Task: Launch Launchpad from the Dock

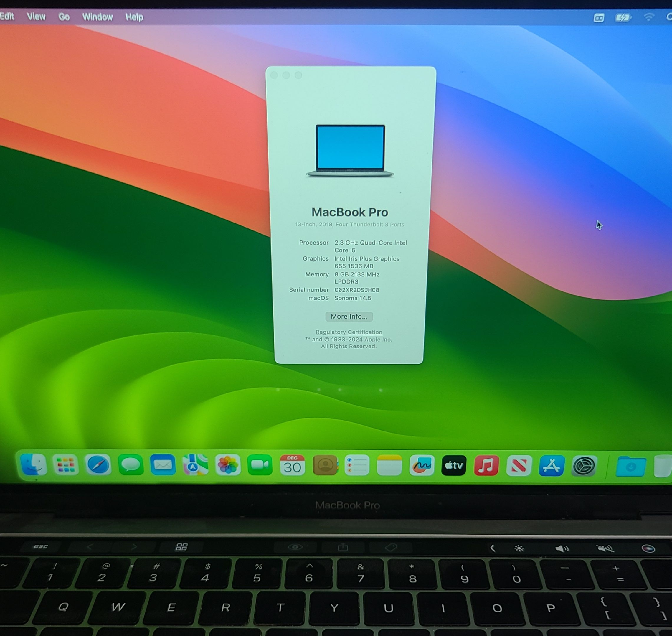Action: point(66,464)
